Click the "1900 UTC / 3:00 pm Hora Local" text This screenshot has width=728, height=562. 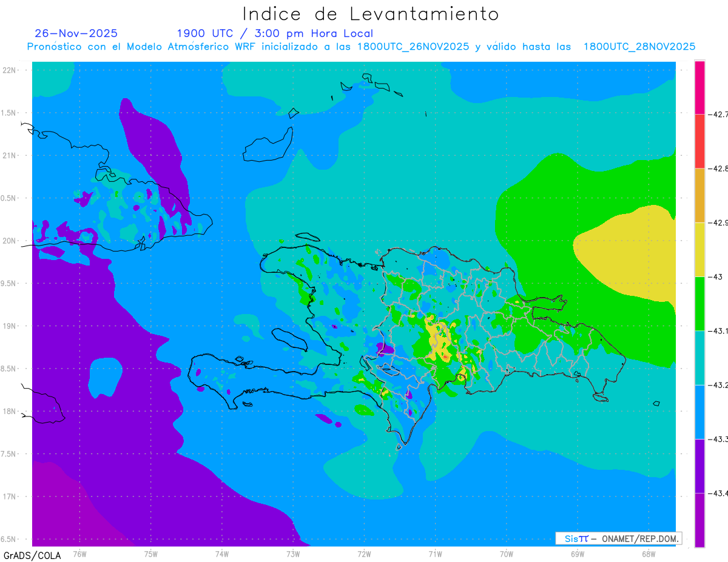coord(275,33)
